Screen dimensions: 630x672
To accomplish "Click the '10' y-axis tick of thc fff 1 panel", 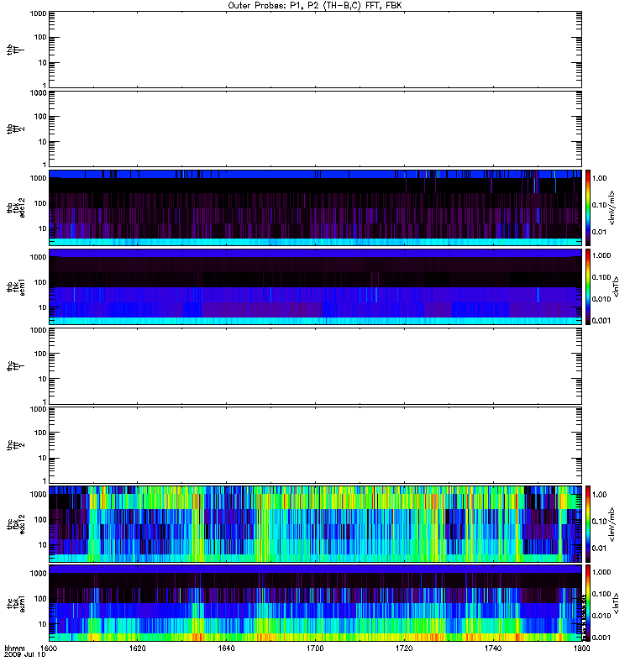I will 43,379.
